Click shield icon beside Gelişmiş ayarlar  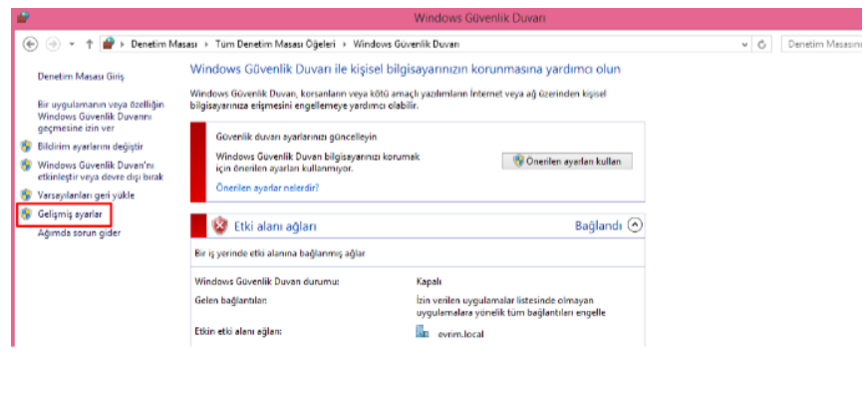26,213
